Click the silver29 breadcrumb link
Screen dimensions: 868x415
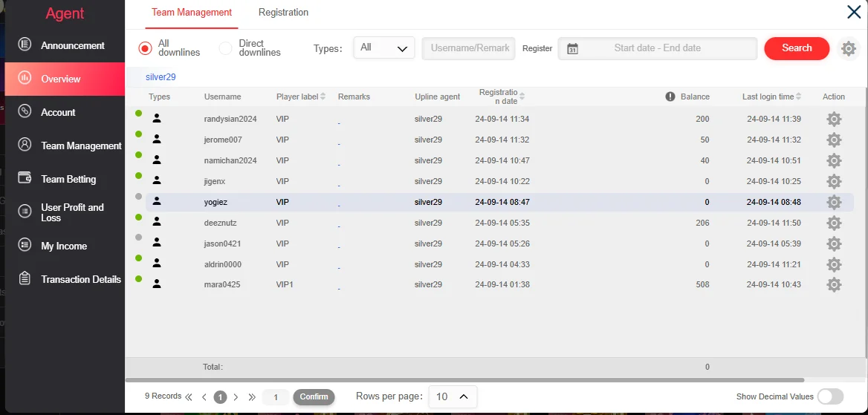(161, 77)
